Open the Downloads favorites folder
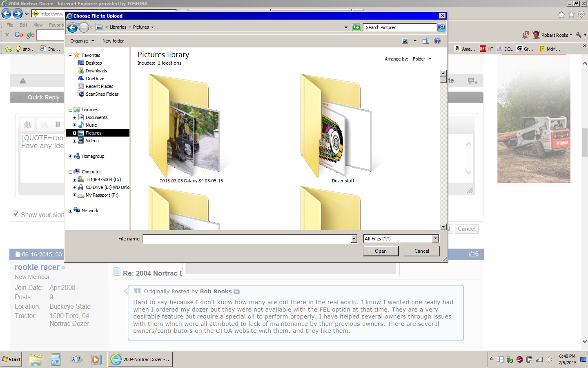 96,71
